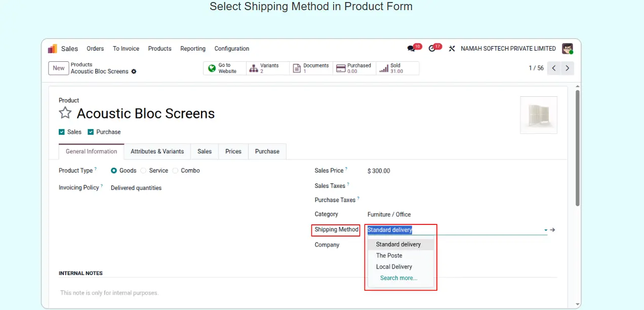
Task: Toggle the Sales checkbox
Action: tap(62, 132)
